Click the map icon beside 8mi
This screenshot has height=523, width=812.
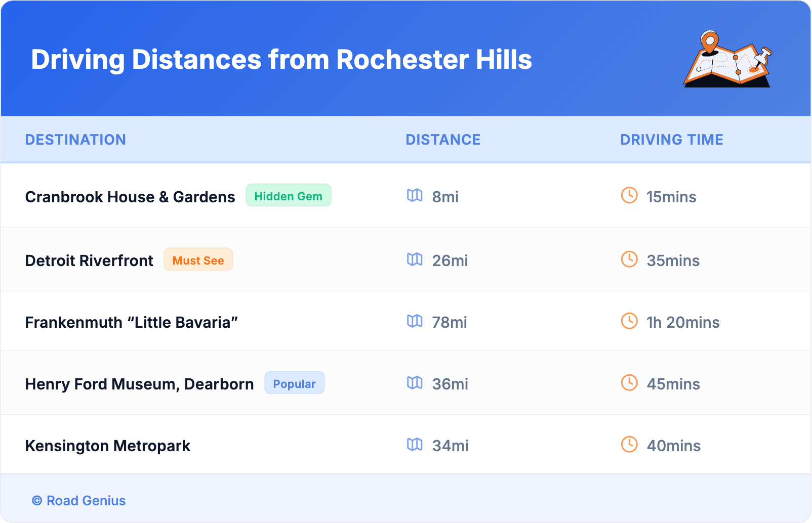pos(415,196)
